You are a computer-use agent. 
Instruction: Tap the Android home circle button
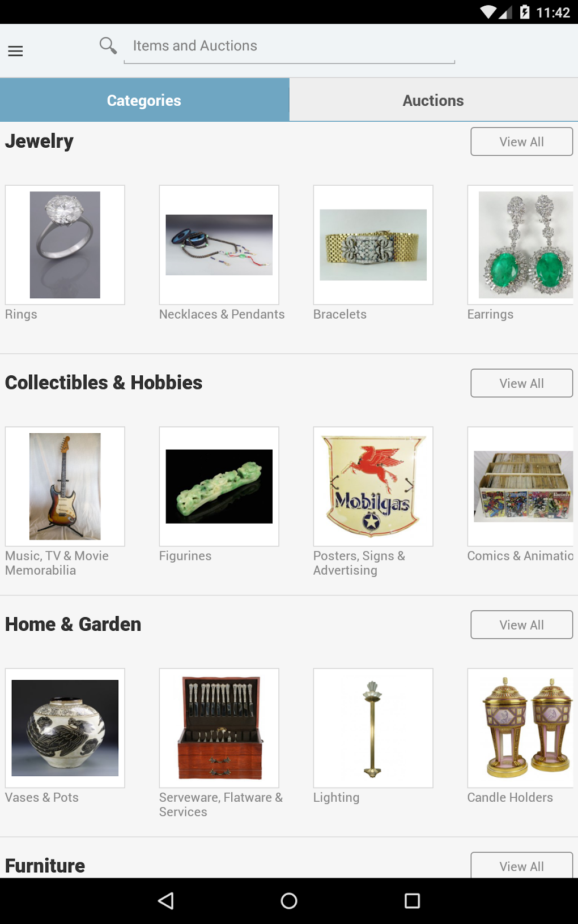[289, 901]
